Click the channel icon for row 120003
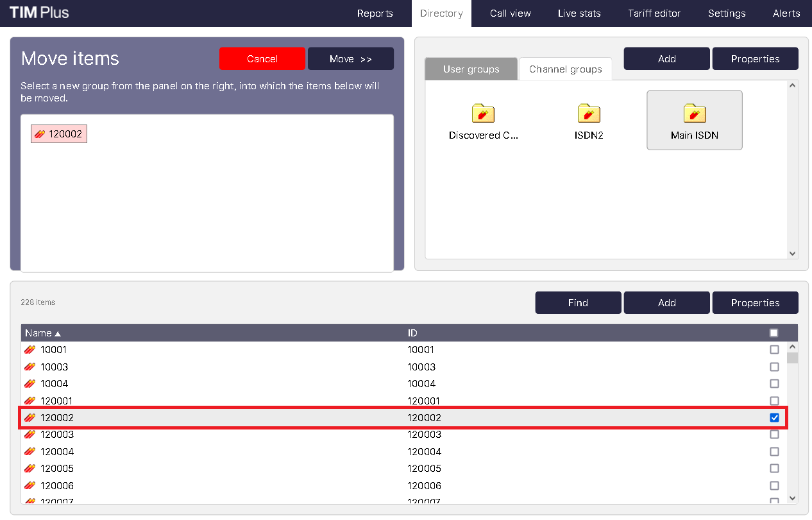Image resolution: width=812 pixels, height=520 pixels. [x=30, y=435]
